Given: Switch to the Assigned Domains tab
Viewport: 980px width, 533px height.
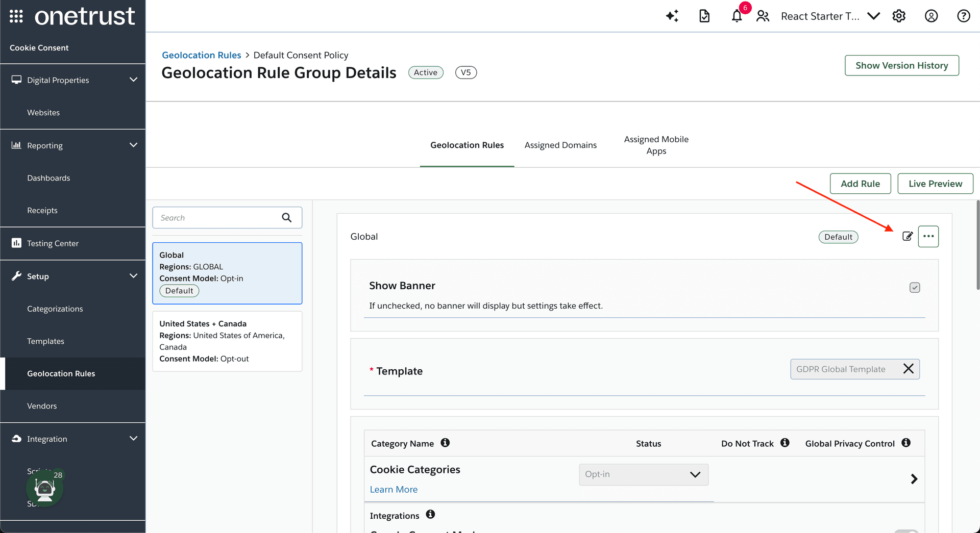Looking at the screenshot, I should click(560, 145).
